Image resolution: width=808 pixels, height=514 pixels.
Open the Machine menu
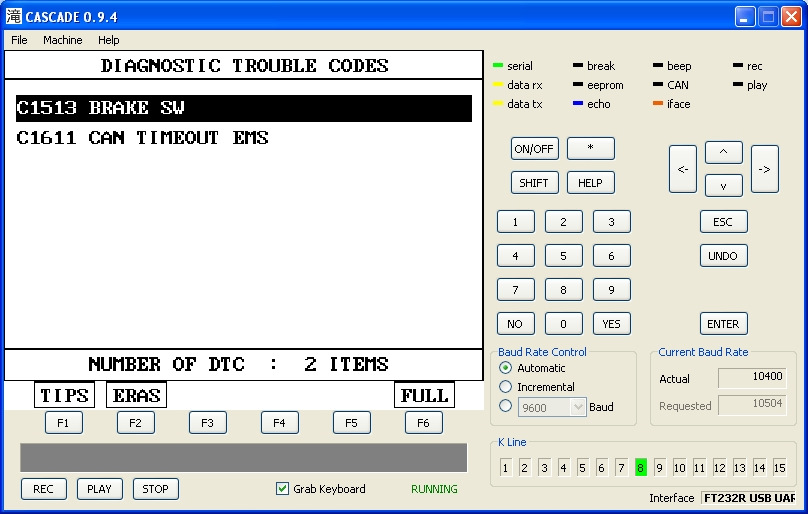coord(62,40)
